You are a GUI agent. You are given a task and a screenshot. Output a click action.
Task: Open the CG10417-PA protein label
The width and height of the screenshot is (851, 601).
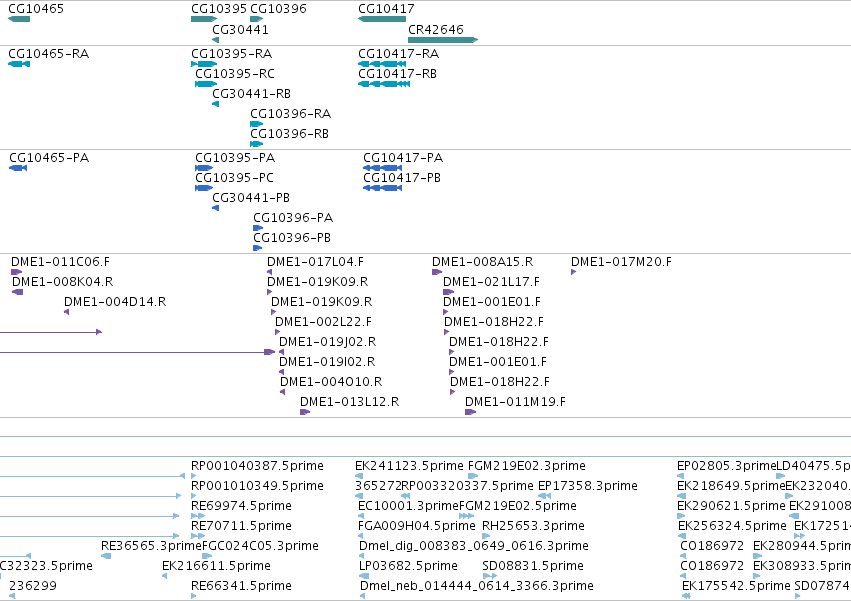[x=403, y=158]
